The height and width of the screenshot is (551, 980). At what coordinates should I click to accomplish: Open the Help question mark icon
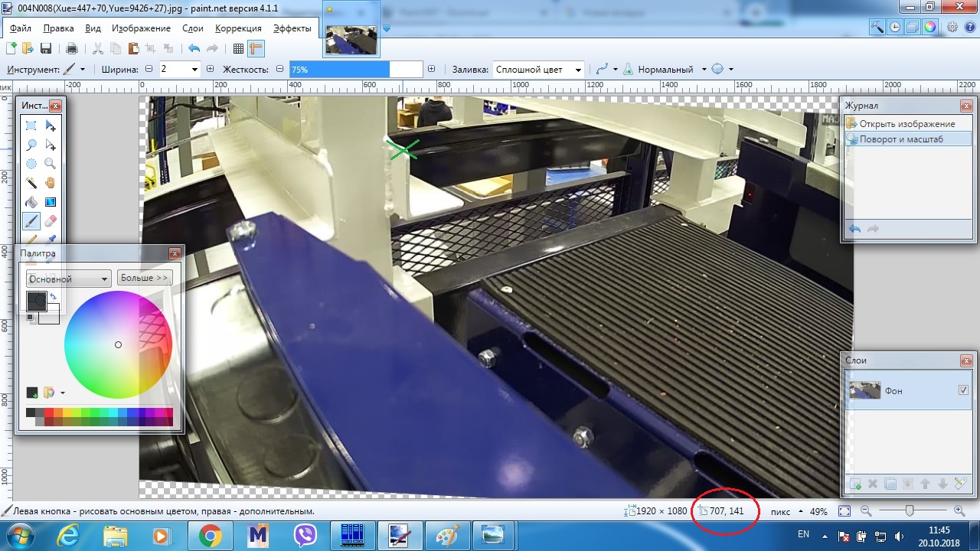pos(969,27)
